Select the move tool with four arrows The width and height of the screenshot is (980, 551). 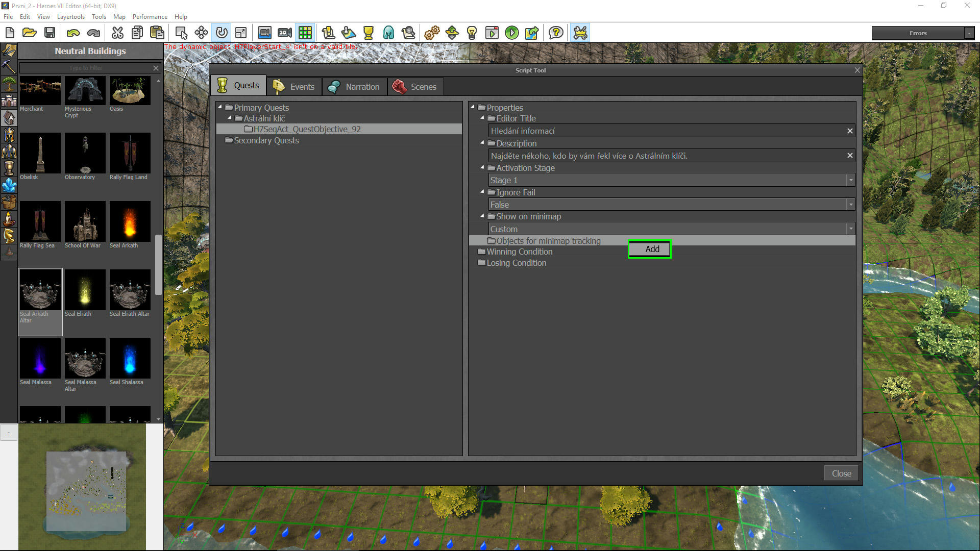coord(201,33)
